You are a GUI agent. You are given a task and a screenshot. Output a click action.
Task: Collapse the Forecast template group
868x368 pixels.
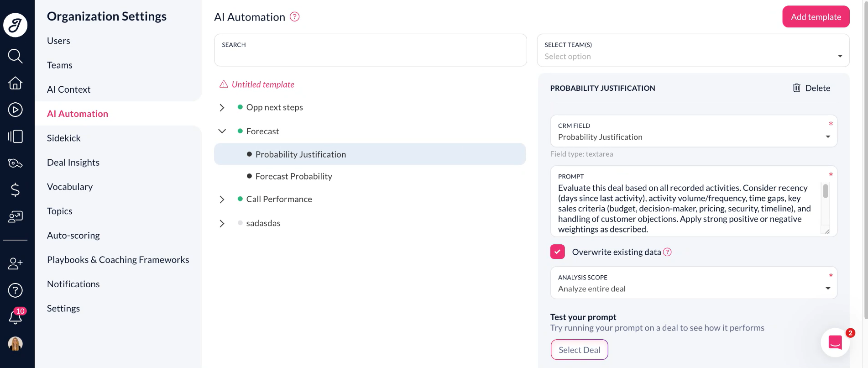(222, 131)
